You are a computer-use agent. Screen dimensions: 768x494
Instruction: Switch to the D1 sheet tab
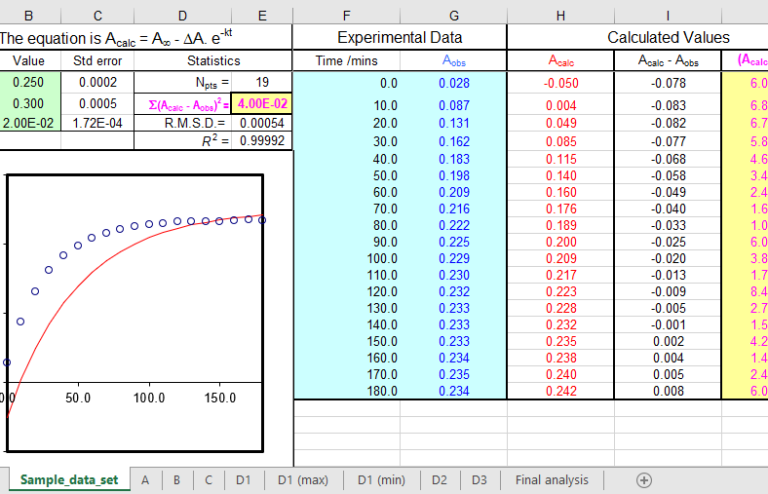pos(243,480)
